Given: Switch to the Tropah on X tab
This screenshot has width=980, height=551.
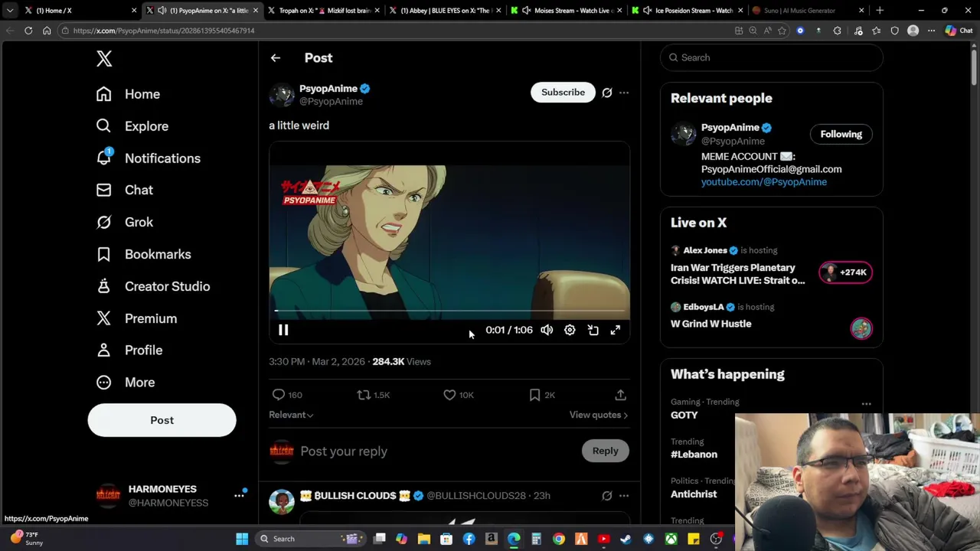Looking at the screenshot, I should [x=323, y=11].
